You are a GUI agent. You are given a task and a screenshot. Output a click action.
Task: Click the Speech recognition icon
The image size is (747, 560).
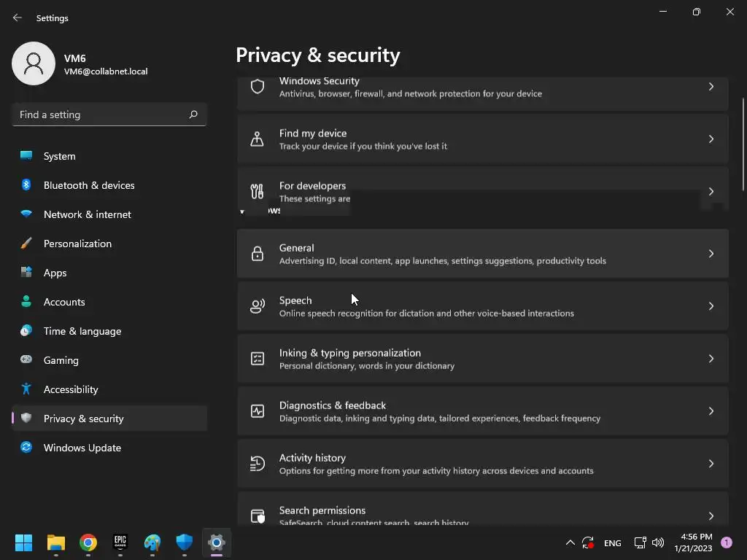(x=258, y=306)
